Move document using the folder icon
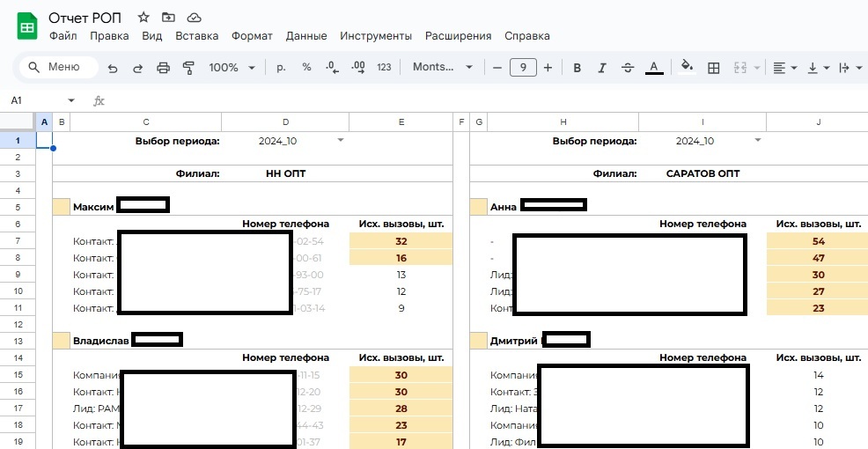868x449 pixels. [168, 17]
